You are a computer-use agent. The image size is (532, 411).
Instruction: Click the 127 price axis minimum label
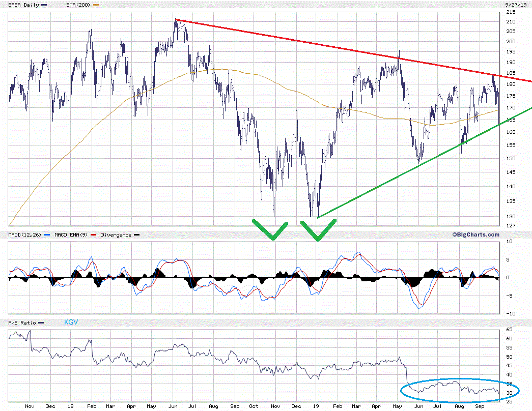511,225
